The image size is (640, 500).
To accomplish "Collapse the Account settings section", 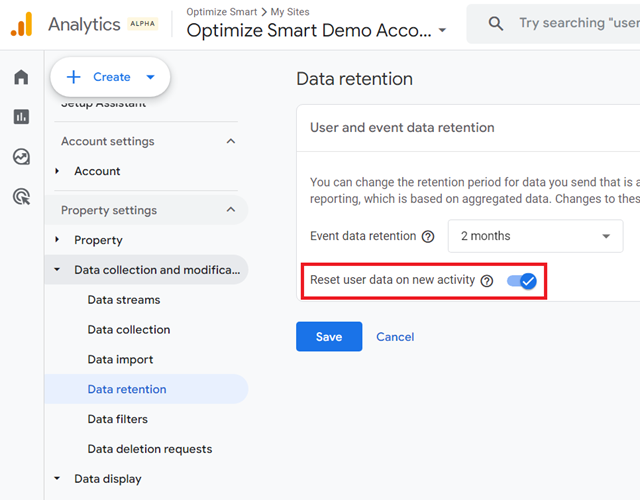I will click(x=231, y=141).
